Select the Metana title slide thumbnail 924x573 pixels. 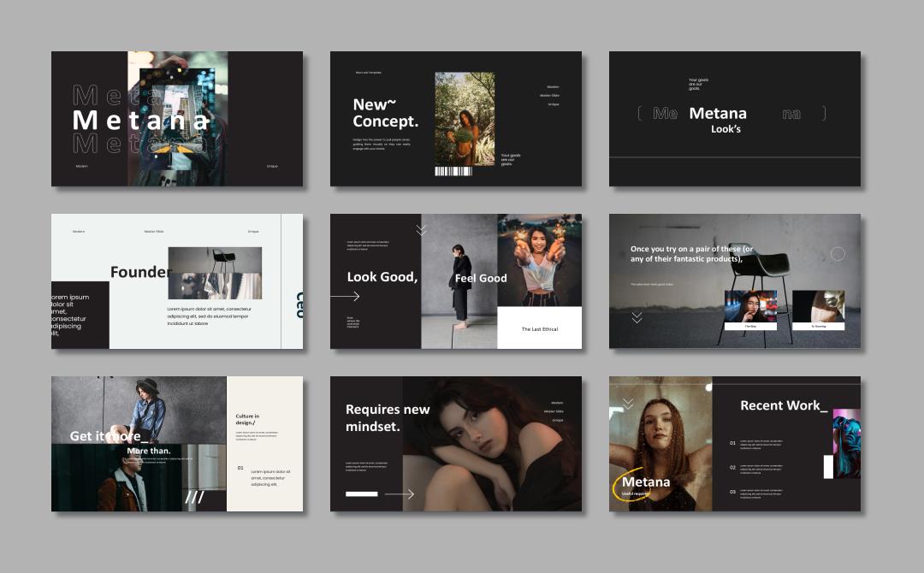point(176,119)
